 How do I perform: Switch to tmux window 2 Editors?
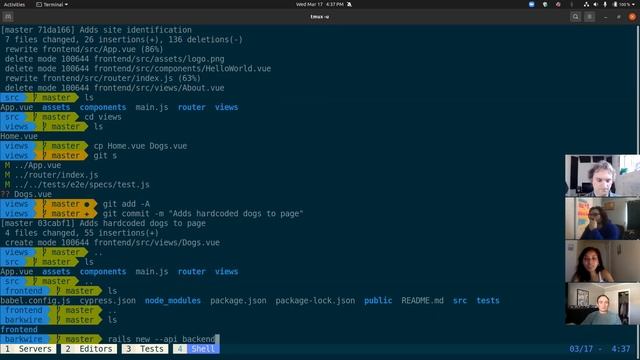[89, 349]
